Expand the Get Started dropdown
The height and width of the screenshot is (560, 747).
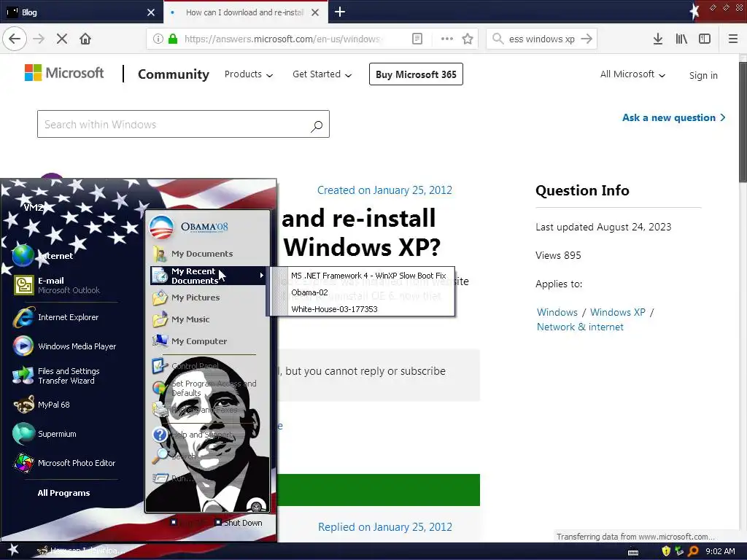coord(322,74)
